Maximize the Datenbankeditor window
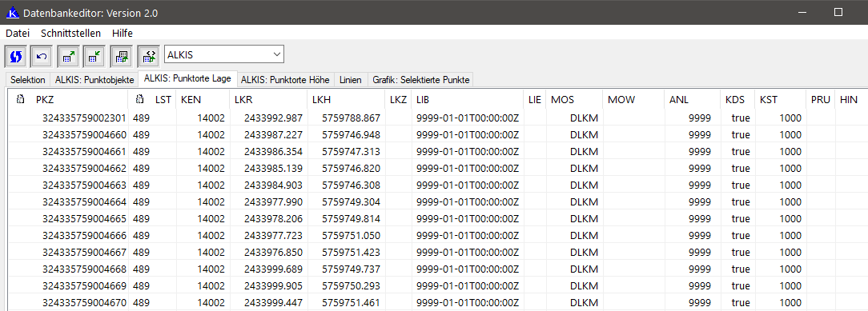Viewport: 868px width, 311px height. (x=838, y=12)
